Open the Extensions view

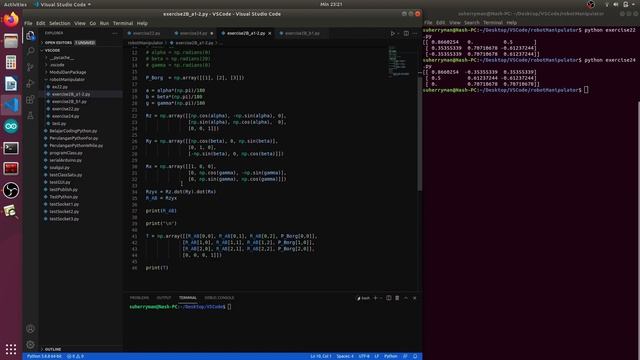pyautogui.click(x=31, y=100)
